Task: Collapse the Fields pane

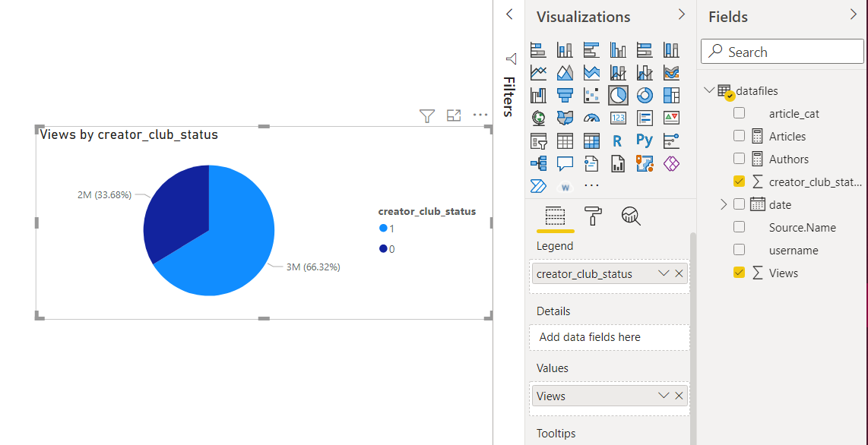Action: pos(854,15)
